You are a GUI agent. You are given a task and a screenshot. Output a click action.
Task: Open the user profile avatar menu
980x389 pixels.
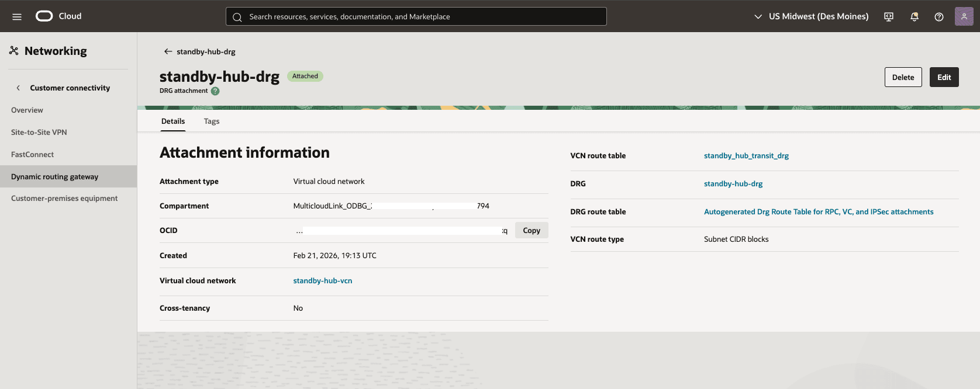pos(964,16)
